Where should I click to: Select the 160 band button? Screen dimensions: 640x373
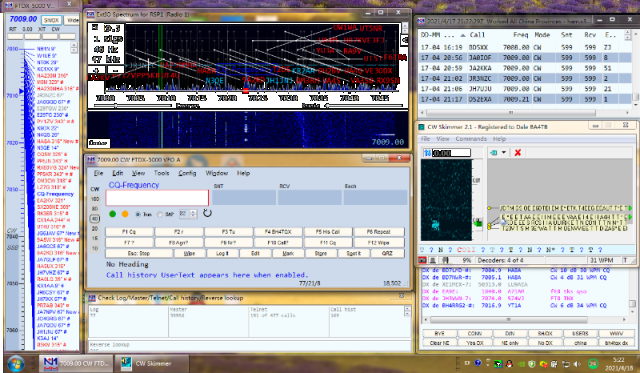point(95,199)
